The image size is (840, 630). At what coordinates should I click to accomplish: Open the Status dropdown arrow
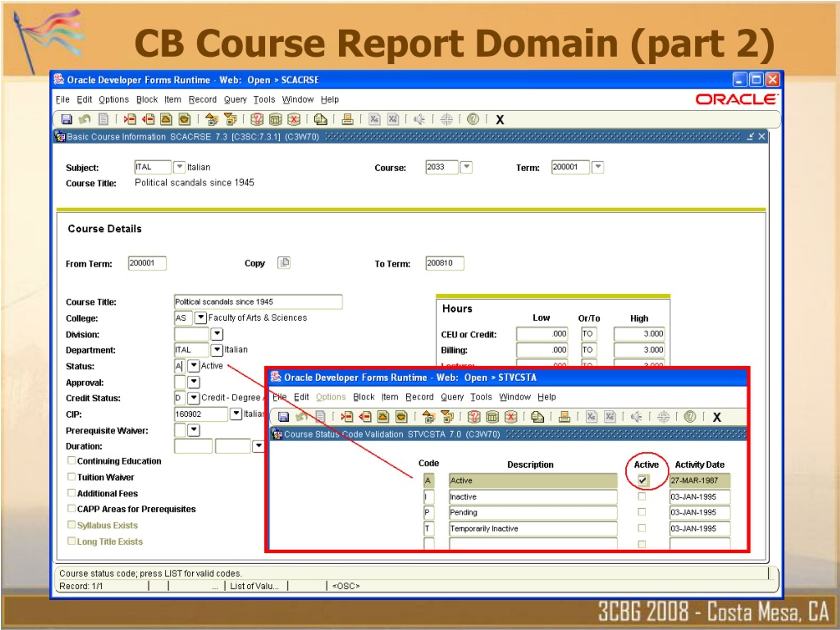coord(194,366)
